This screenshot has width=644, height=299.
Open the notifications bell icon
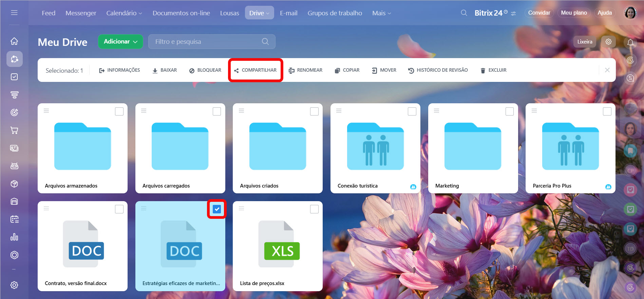[630, 42]
